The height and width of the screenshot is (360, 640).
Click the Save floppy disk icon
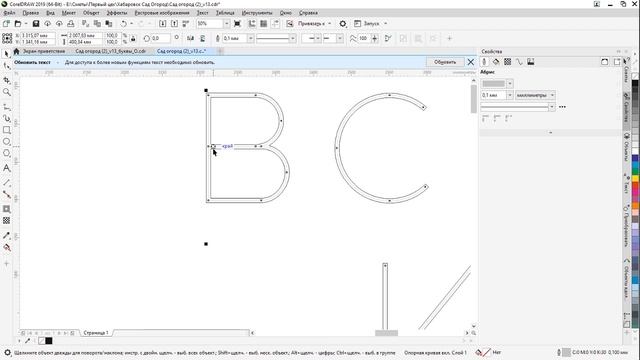tap(36, 24)
